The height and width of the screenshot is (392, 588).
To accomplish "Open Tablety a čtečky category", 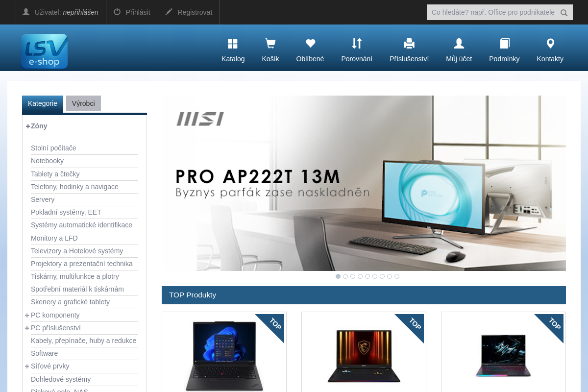I will tap(55, 174).
